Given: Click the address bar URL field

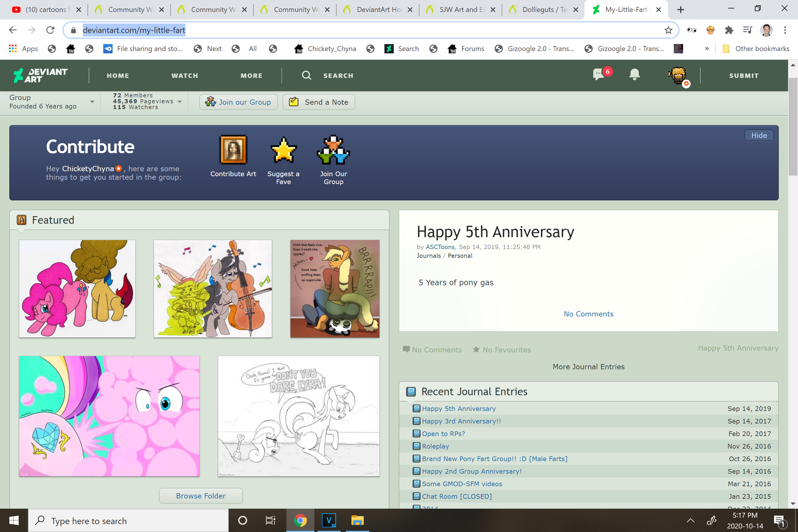Looking at the screenshot, I should 370,30.
